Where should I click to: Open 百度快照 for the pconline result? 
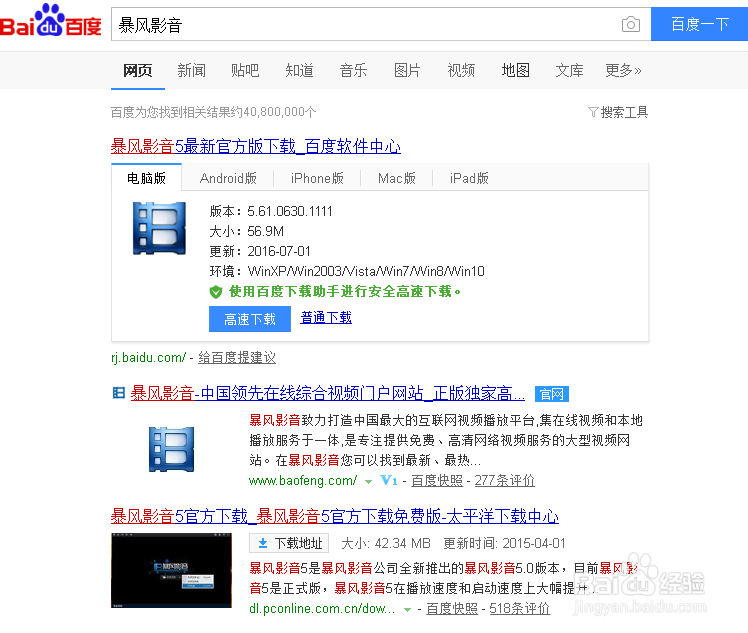(x=452, y=608)
